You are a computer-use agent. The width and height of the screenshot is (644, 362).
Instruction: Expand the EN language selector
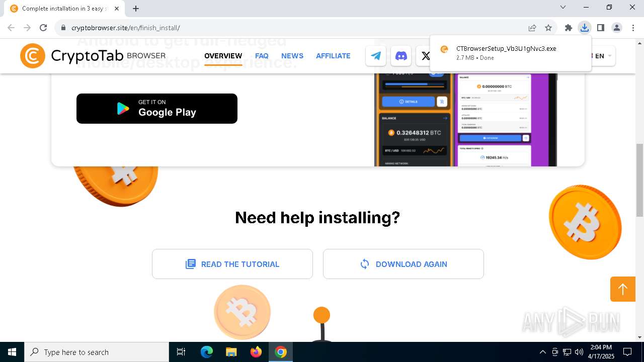point(603,56)
